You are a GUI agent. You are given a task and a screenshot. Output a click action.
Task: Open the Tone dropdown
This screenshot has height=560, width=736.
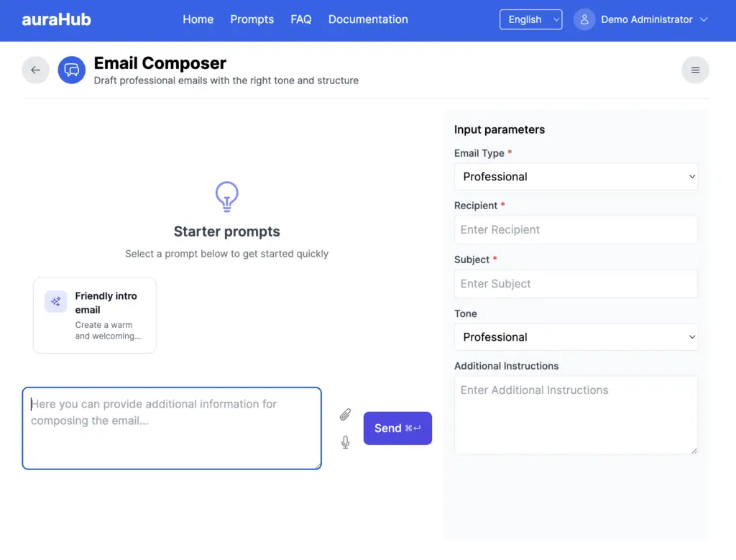tap(576, 336)
